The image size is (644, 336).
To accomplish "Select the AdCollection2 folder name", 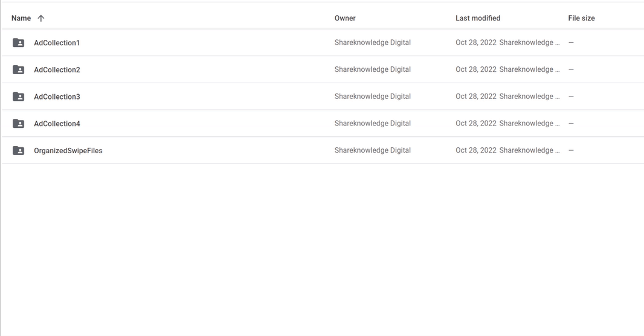I will (x=57, y=70).
